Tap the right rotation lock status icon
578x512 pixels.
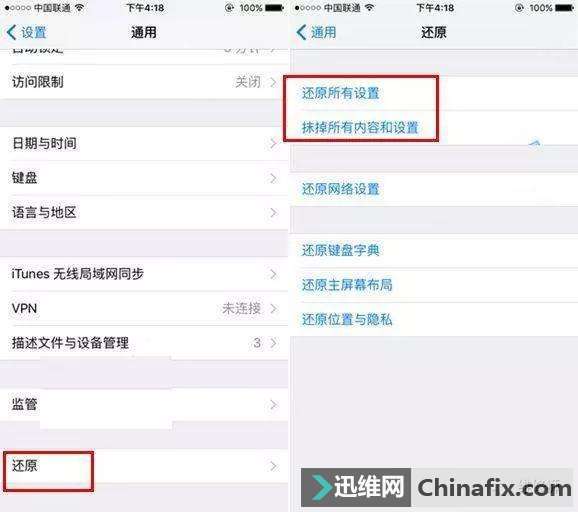point(519,8)
